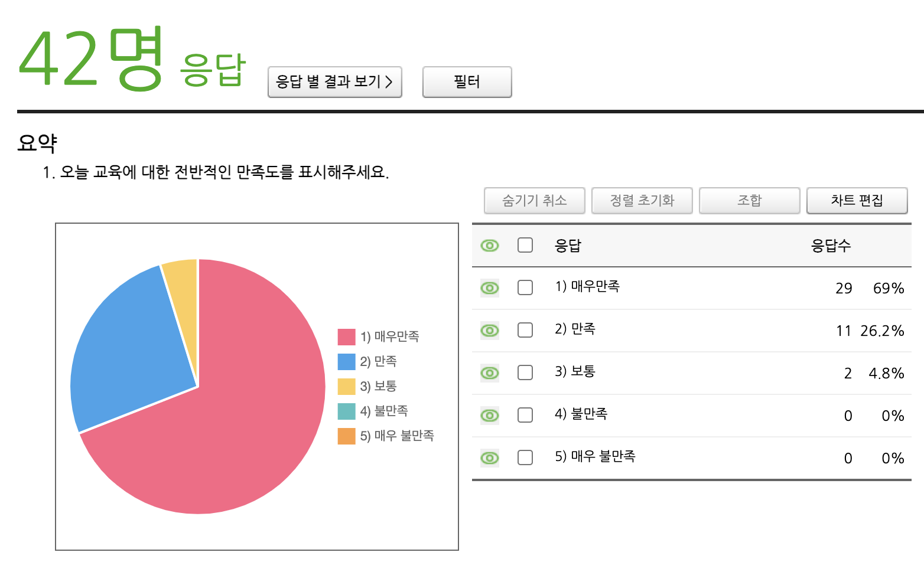Screen dimensions: 924x562
Task: Toggle visibility eye for 만족 row
Action: (x=489, y=331)
